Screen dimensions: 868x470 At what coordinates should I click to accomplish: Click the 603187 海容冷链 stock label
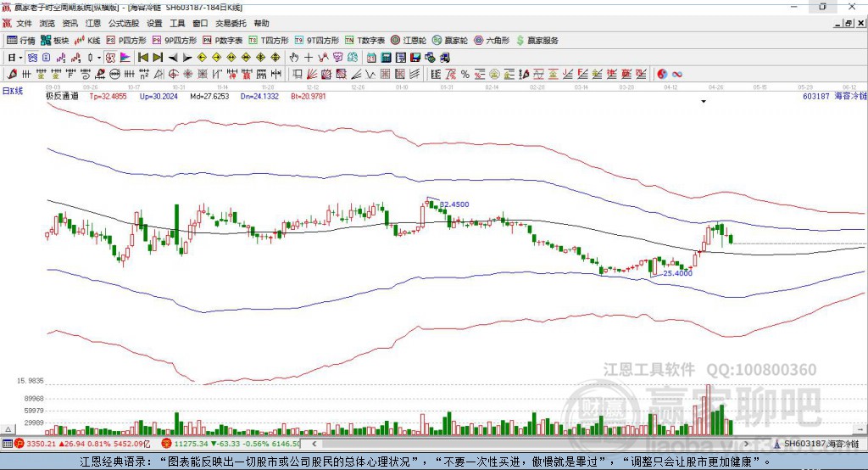coord(834,96)
